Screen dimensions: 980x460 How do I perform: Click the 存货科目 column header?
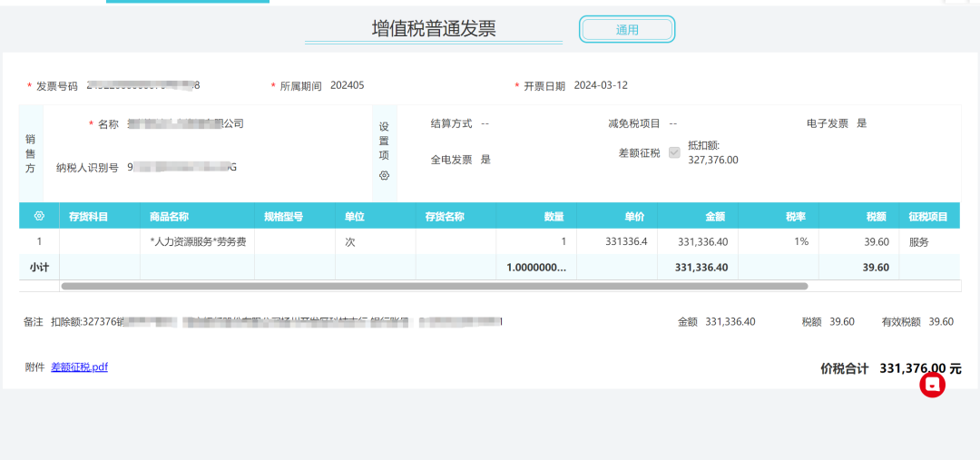point(100,216)
